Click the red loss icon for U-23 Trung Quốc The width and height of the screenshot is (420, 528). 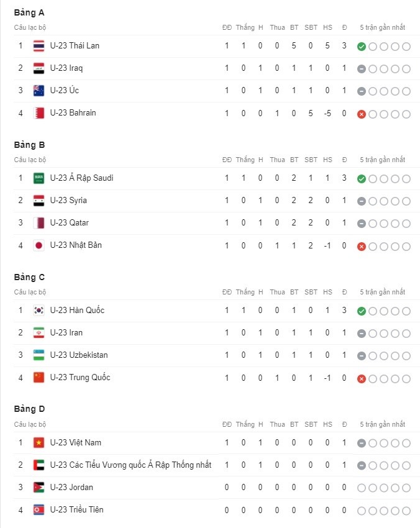(x=362, y=379)
